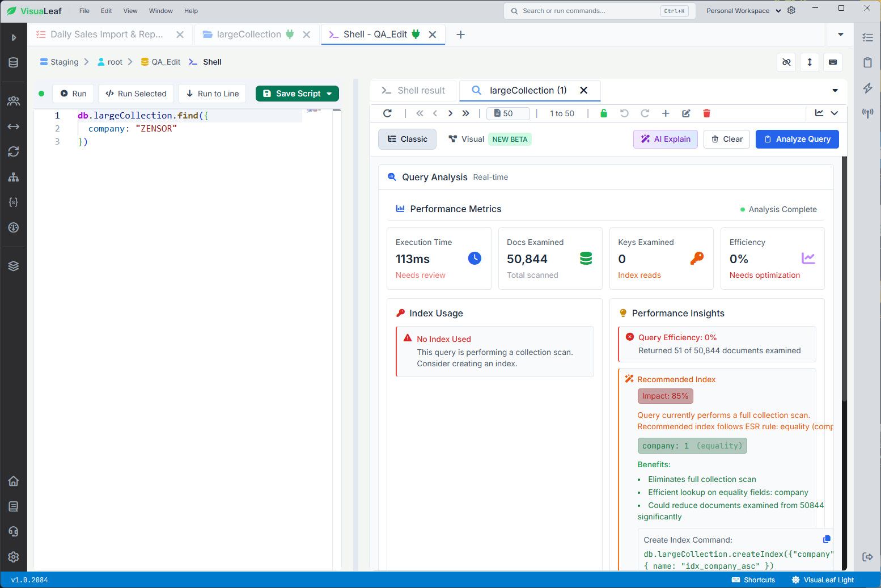The image size is (881, 588).
Task: Open the users group sidebar icon
Action: (x=14, y=101)
